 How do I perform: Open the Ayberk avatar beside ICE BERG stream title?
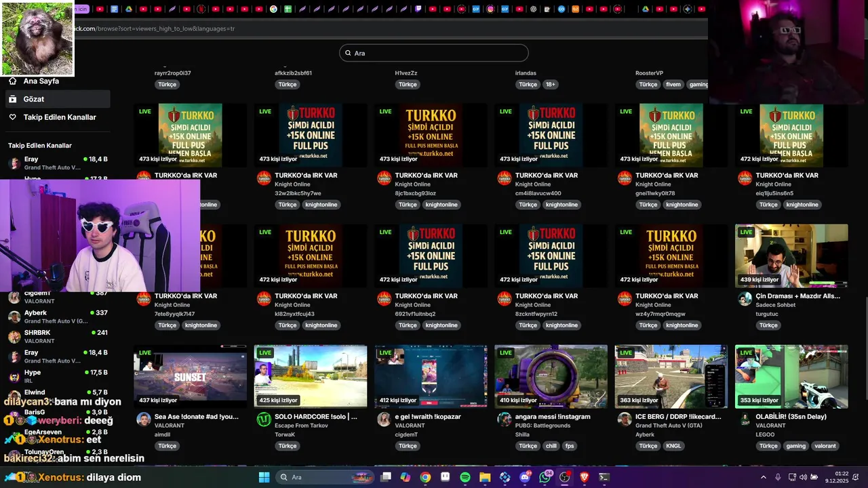[625, 420]
